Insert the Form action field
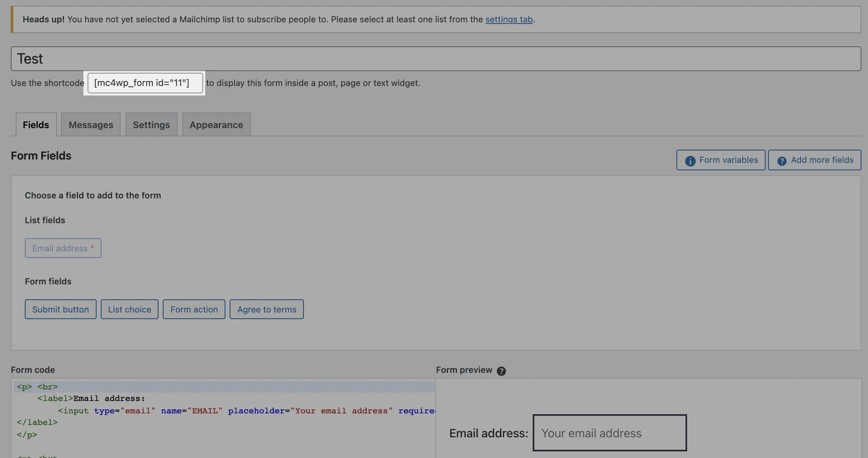This screenshot has width=868, height=458. tap(194, 309)
